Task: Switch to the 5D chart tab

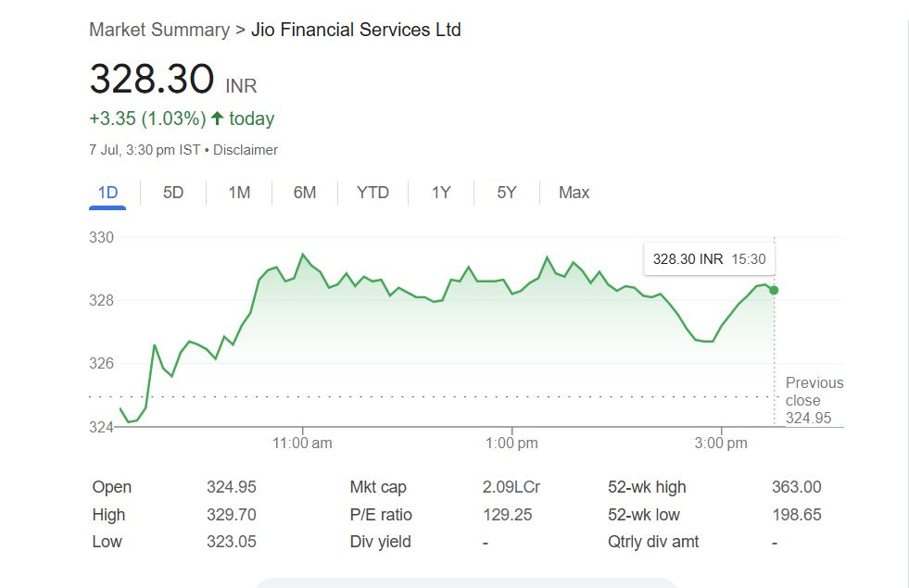Action: pos(173,193)
